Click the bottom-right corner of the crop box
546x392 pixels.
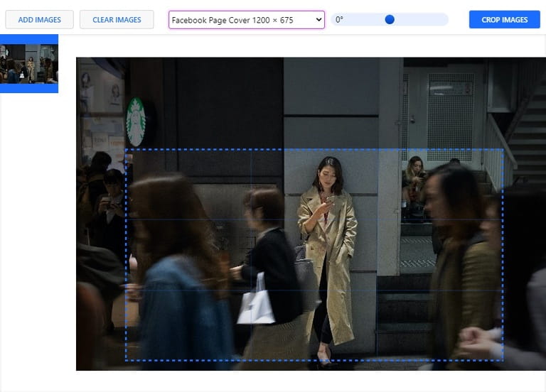[x=503, y=360]
